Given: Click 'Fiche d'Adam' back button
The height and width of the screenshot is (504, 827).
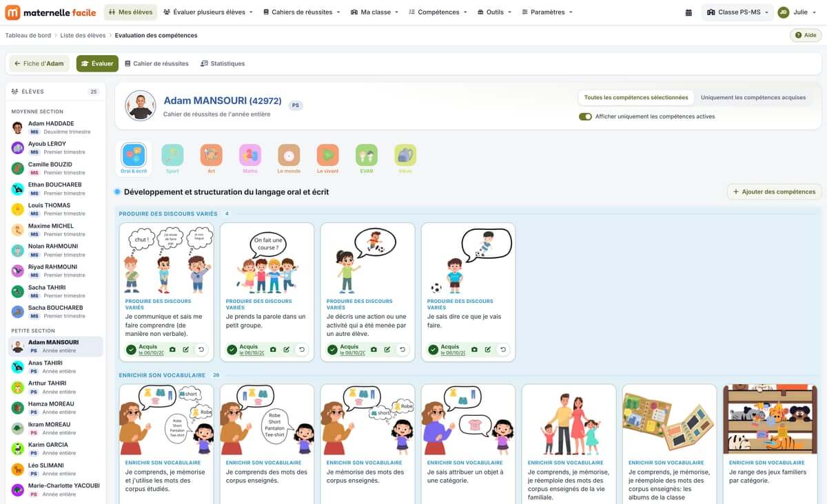Looking at the screenshot, I should click(39, 63).
